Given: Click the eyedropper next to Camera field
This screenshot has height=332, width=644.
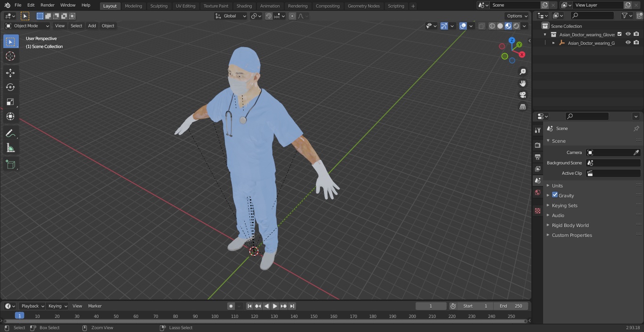Looking at the screenshot, I should 636,153.
